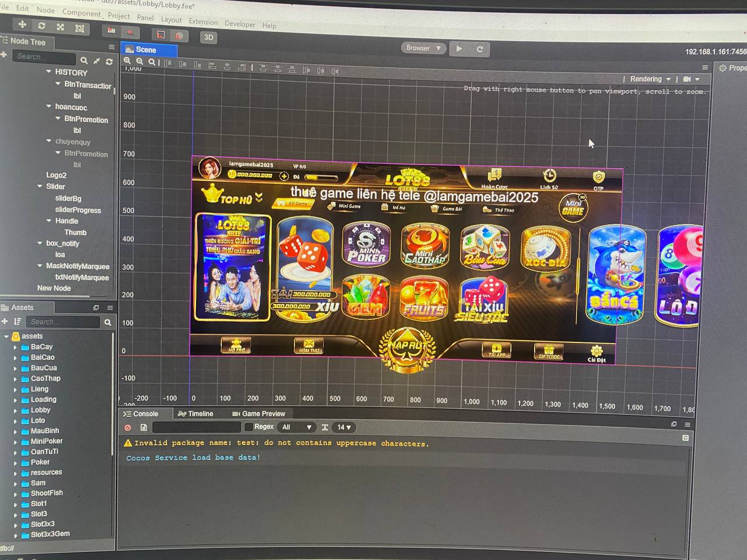
Task: Click the font size icon in Console
Action: point(325,428)
